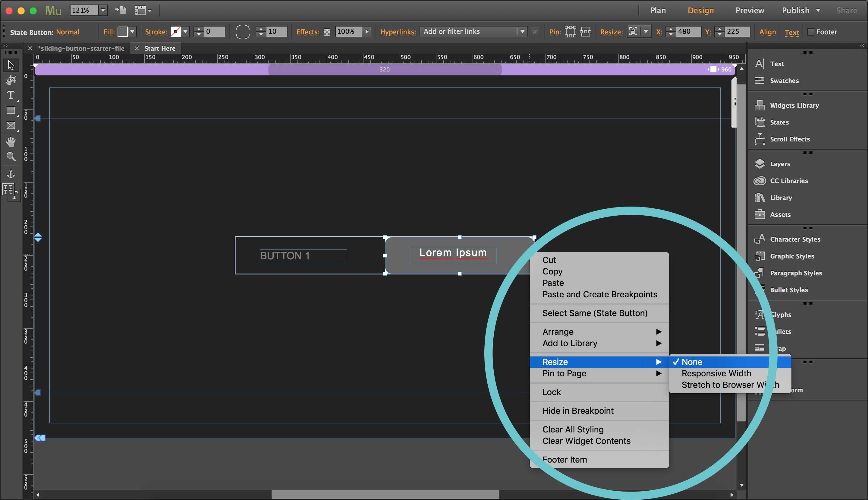The height and width of the screenshot is (500, 868).
Task: Click the Start Here tab
Action: [x=159, y=48]
